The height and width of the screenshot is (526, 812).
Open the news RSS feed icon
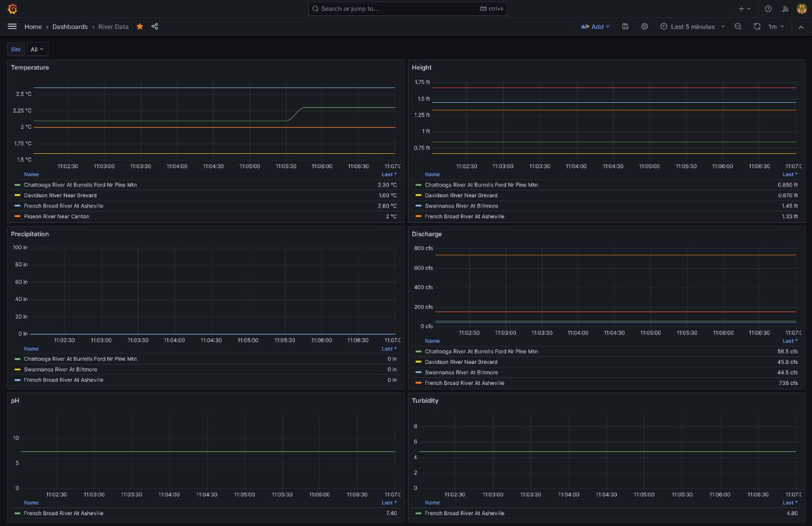pos(786,9)
